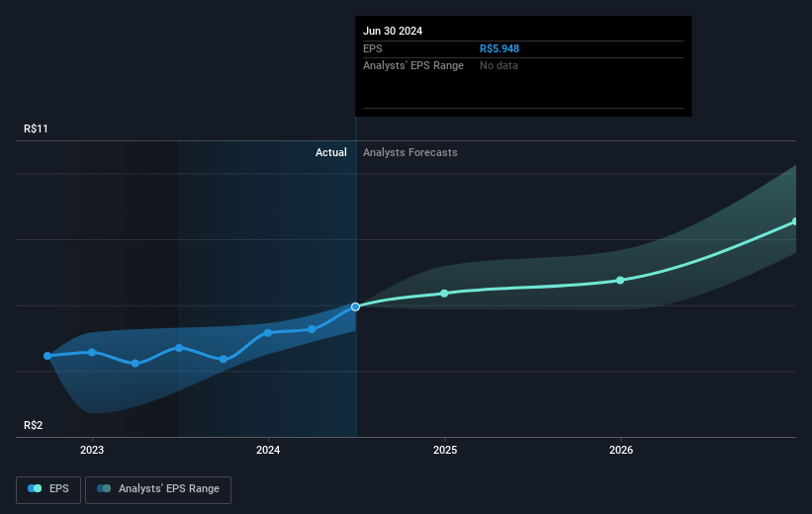Screen dimensions: 812x514
Task: Click the 'Analysts Forecasts' label
Action: (x=410, y=152)
